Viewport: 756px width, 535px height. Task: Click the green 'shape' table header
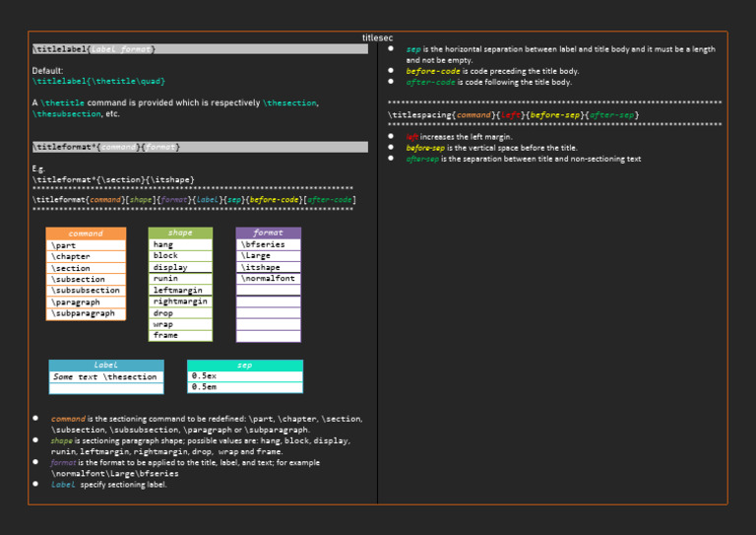pos(180,233)
